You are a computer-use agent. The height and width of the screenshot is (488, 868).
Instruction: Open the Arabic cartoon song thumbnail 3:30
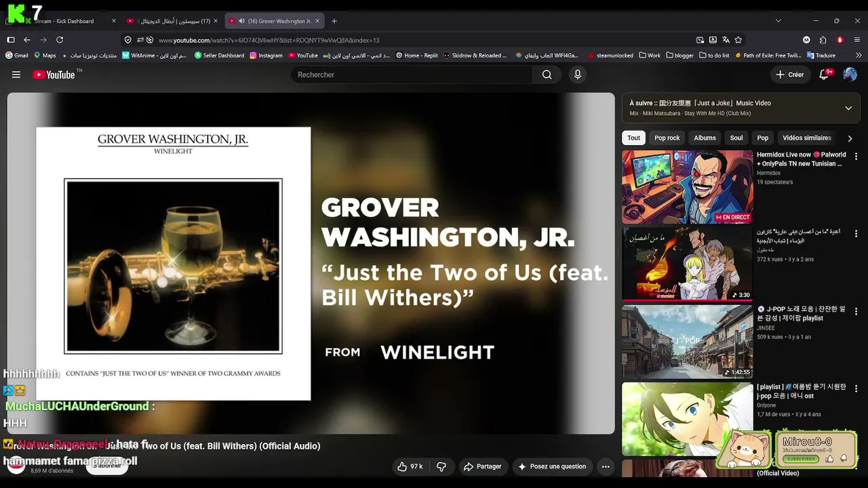[x=687, y=264]
